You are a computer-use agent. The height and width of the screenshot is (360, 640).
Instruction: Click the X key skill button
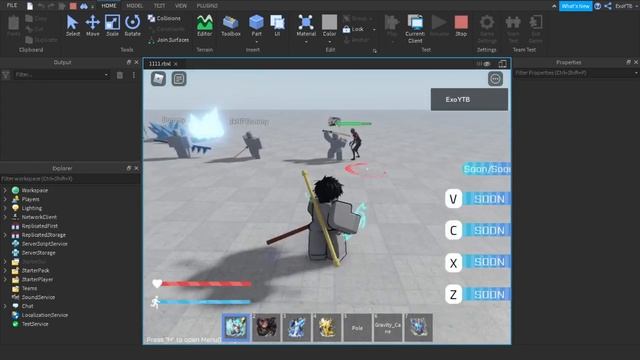tap(453, 263)
